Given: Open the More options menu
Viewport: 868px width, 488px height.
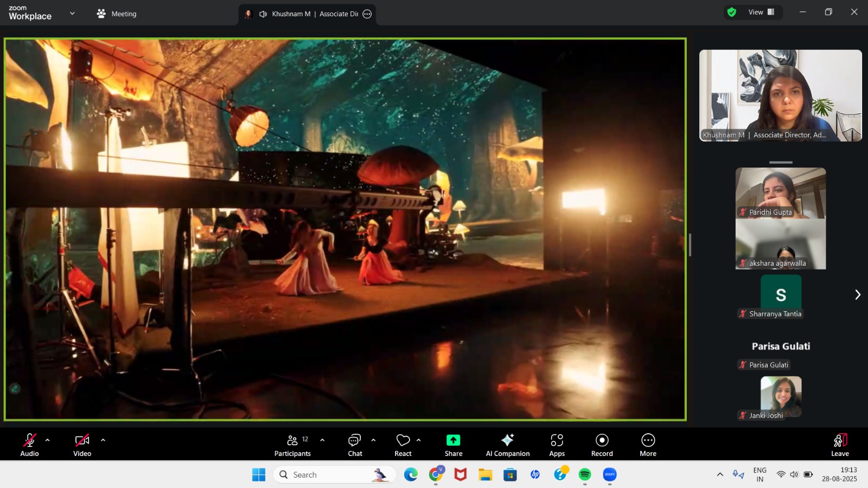Looking at the screenshot, I should [x=648, y=445].
